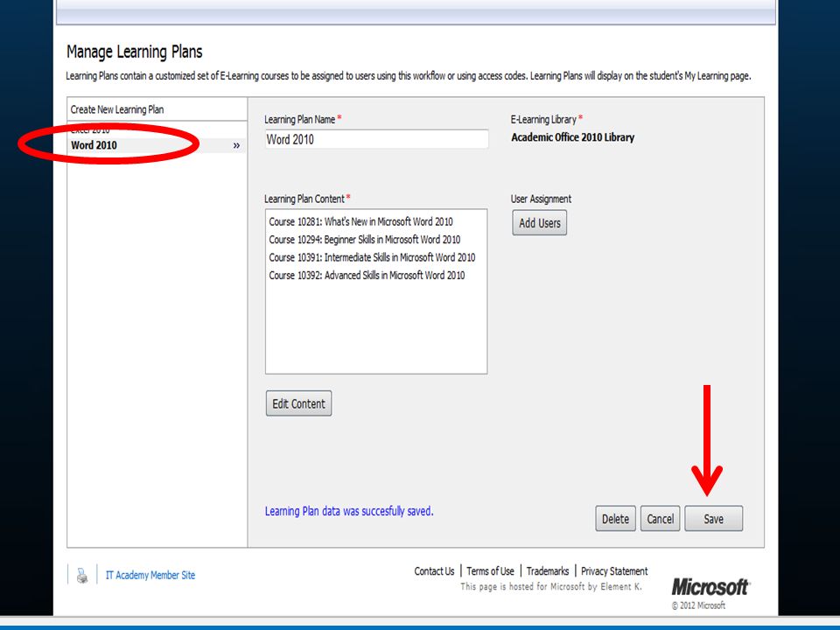Edit the Learning Plan Name field
The image size is (840, 630).
pyautogui.click(x=376, y=139)
